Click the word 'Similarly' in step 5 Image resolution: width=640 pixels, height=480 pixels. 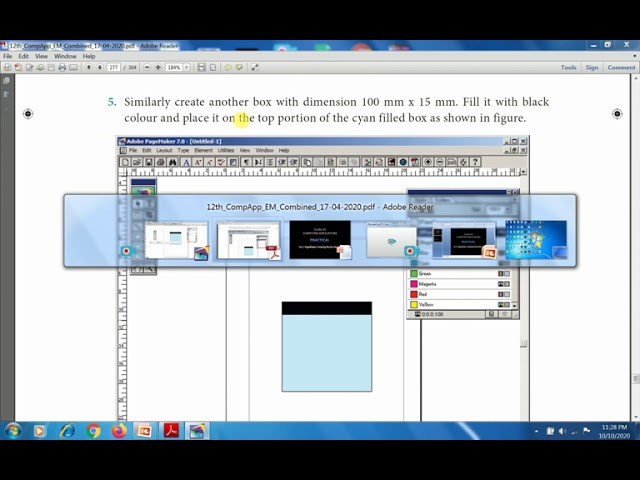click(147, 102)
